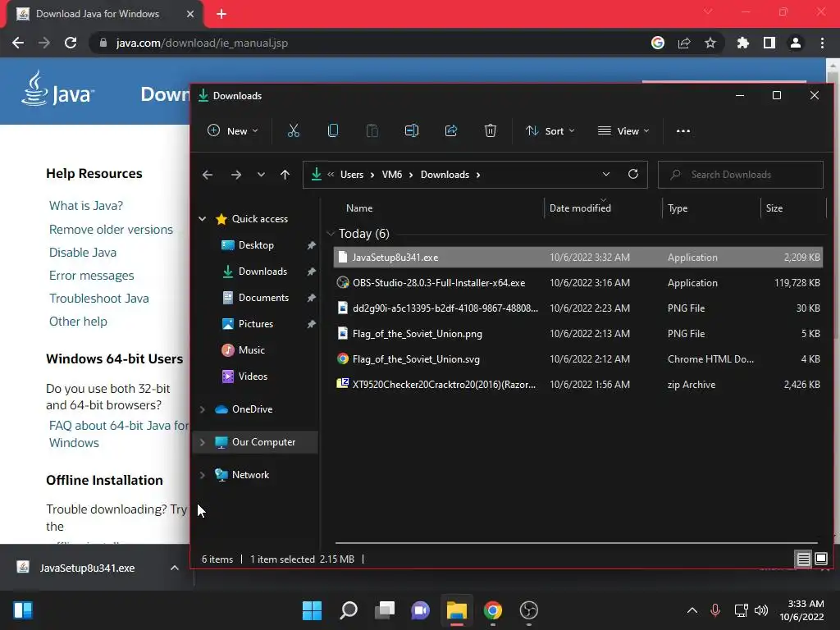This screenshot has height=630, width=840.
Task: Open the Disable Java link
Action: tap(83, 253)
